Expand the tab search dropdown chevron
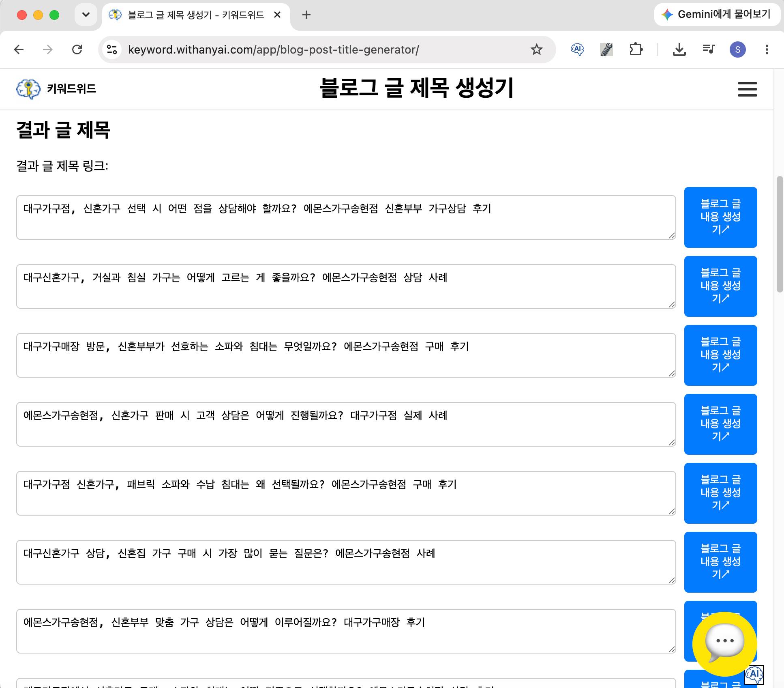The width and height of the screenshot is (784, 688). (x=86, y=15)
